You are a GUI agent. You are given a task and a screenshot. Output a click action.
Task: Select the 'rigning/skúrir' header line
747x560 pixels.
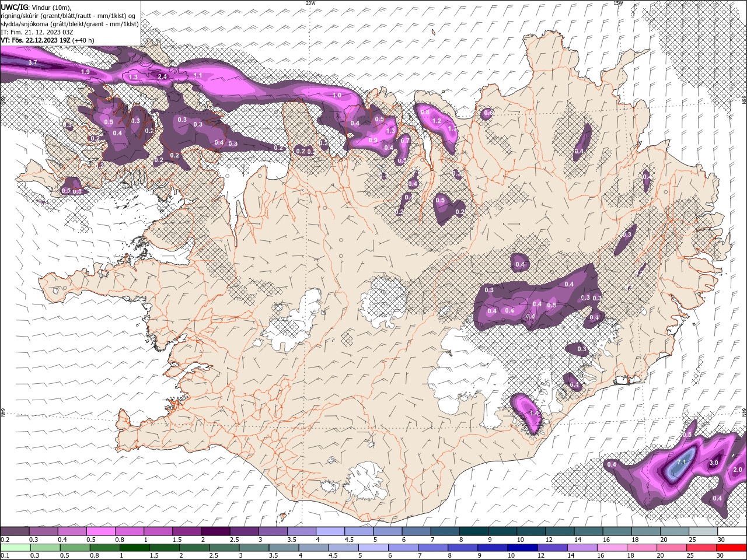(x=68, y=15)
